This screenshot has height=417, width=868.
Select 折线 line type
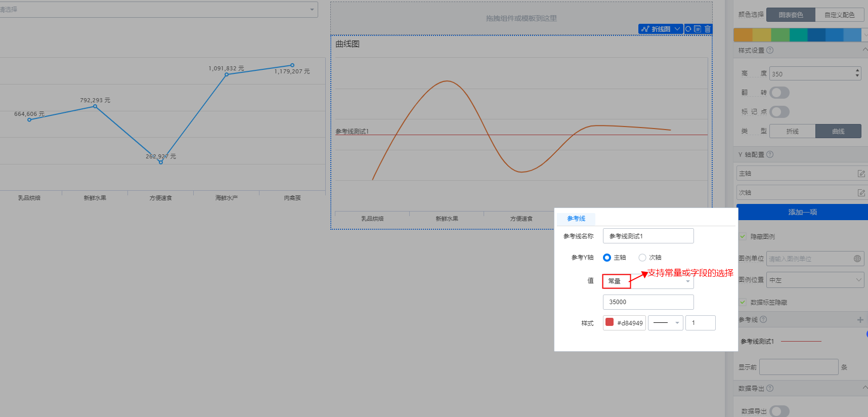click(x=792, y=131)
